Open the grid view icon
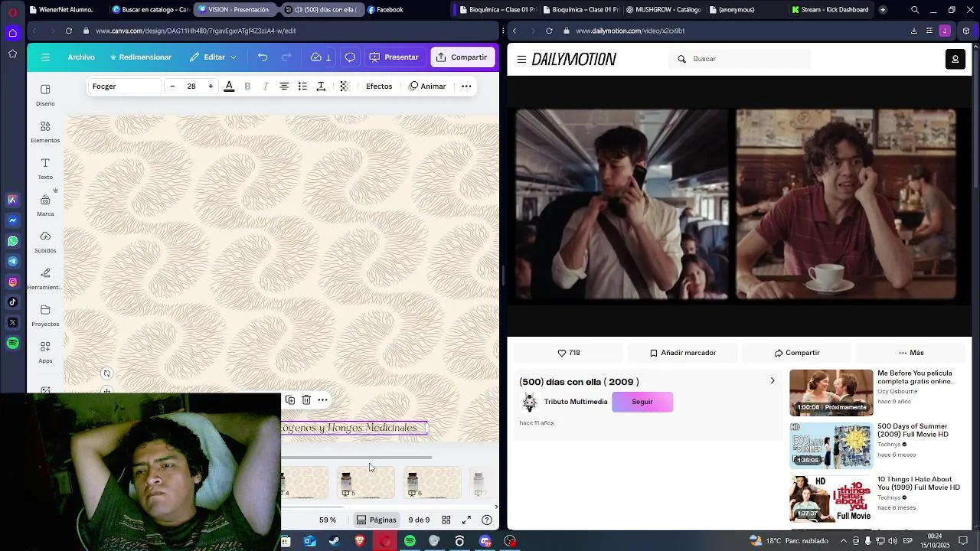 point(446,520)
